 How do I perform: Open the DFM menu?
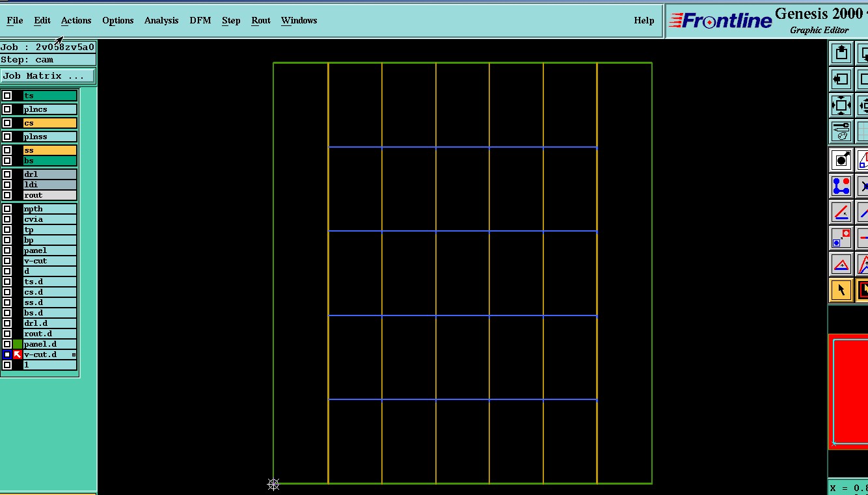200,20
